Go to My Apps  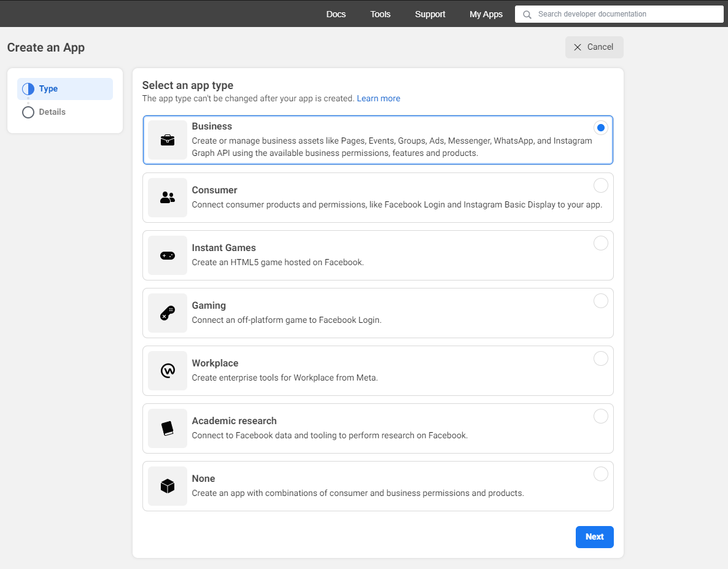click(486, 14)
